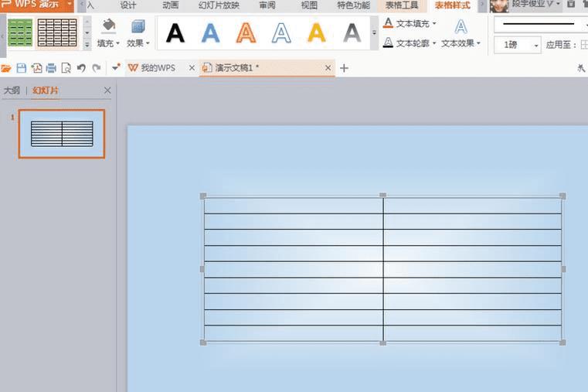Apply the blue hollow outline text style A
This screenshot has height=392, width=588.
281,33
